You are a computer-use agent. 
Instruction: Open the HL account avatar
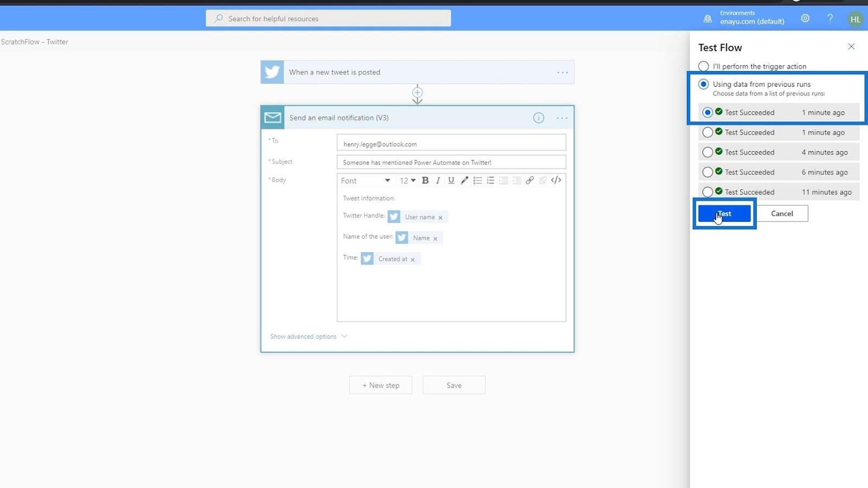855,19
